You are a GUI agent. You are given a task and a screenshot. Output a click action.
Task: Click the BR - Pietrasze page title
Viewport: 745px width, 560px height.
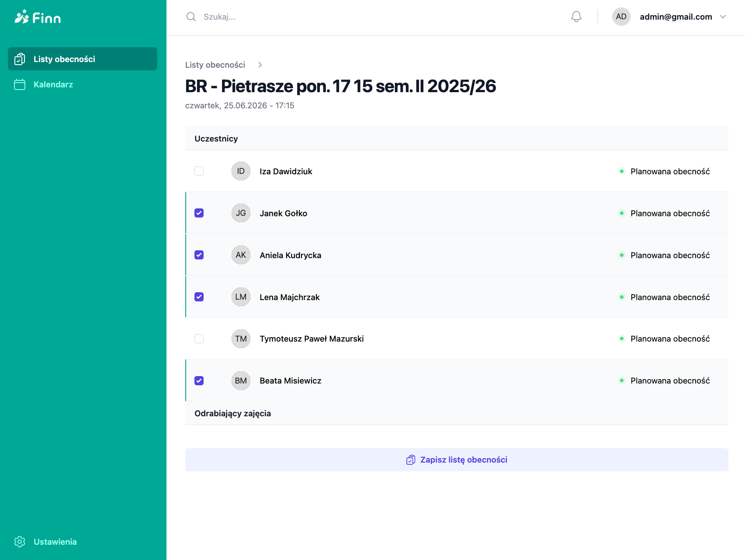click(x=340, y=86)
